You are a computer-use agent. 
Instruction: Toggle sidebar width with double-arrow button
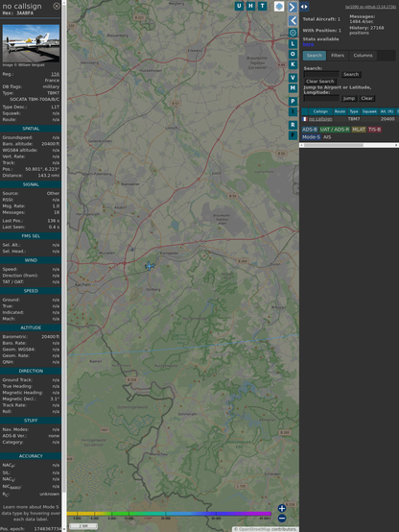(x=304, y=7)
